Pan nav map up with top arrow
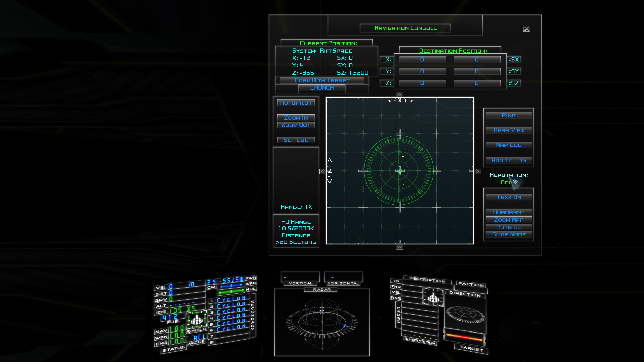The width and height of the screenshot is (644, 362). point(399,94)
